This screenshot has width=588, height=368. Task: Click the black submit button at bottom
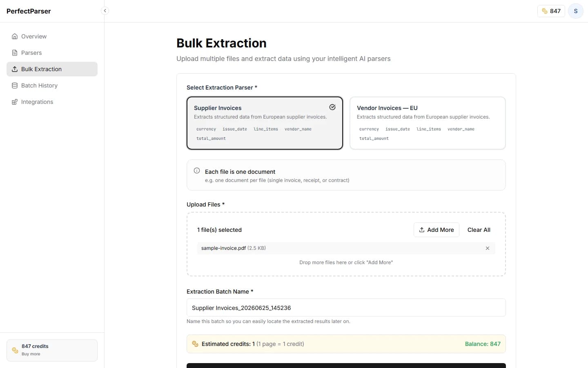tap(346, 366)
